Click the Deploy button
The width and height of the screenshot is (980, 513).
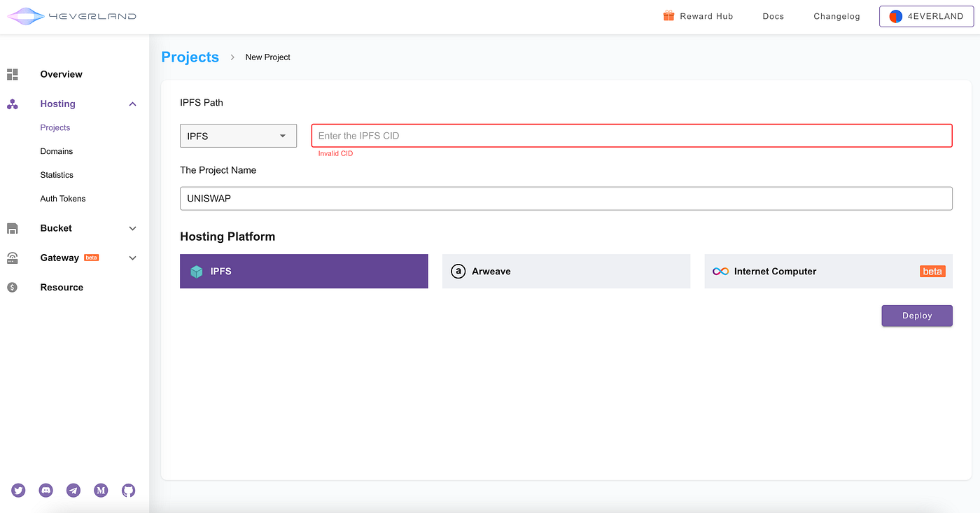917,316
